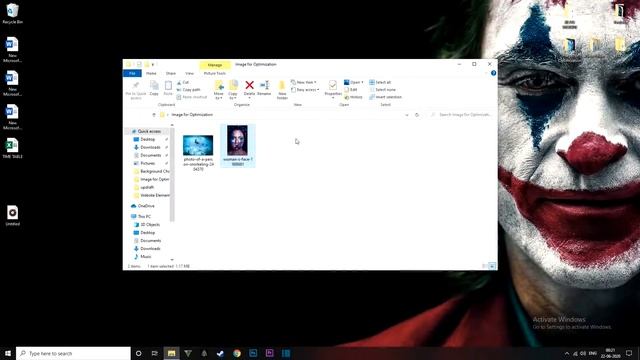Click Invert selection in ribbon

coord(385,97)
